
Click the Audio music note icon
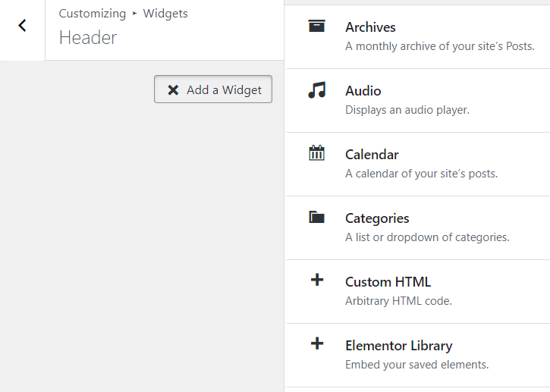pyautogui.click(x=316, y=90)
